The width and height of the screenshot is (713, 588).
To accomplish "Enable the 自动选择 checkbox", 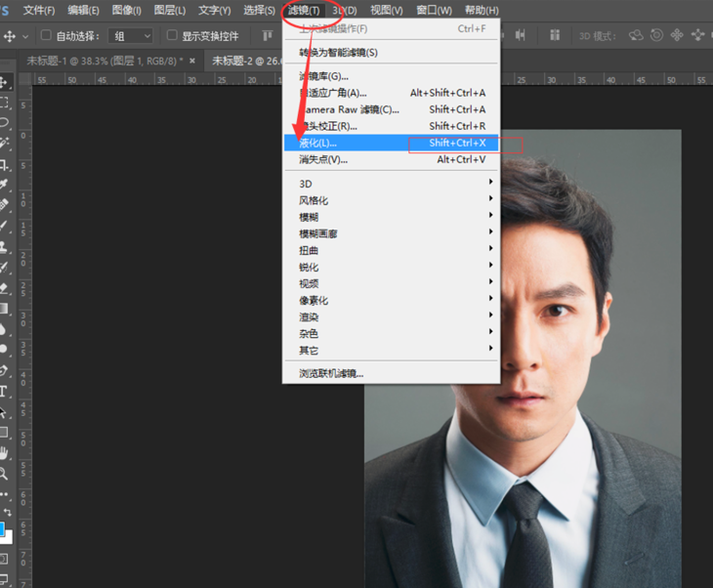I will (46, 36).
